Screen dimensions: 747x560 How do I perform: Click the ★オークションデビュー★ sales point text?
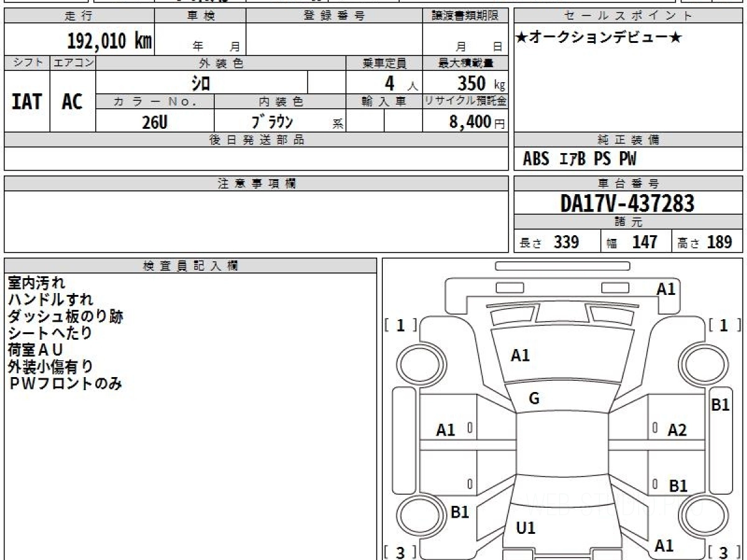599,38
